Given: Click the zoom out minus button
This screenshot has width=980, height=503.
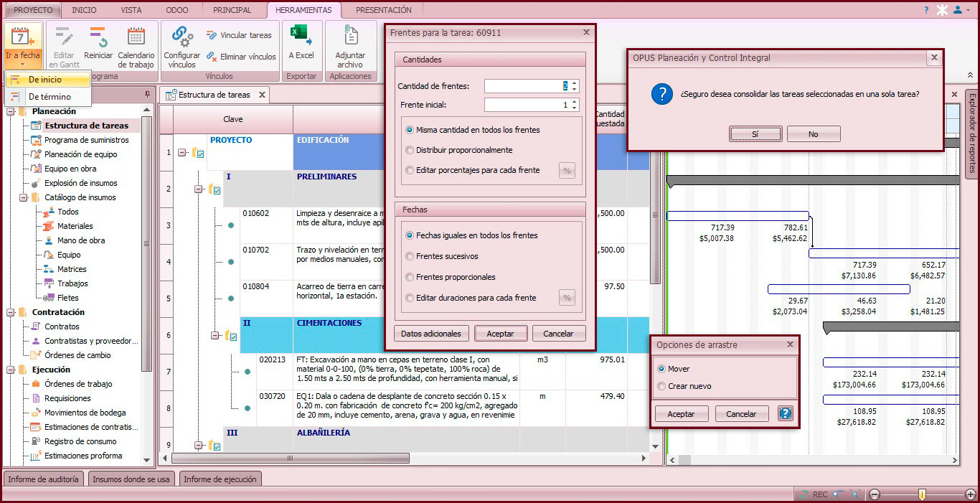Looking at the screenshot, I should [875, 494].
